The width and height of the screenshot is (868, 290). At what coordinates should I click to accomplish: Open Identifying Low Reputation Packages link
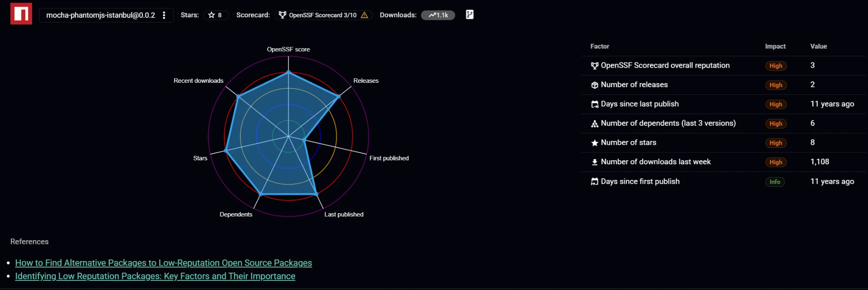(x=155, y=276)
